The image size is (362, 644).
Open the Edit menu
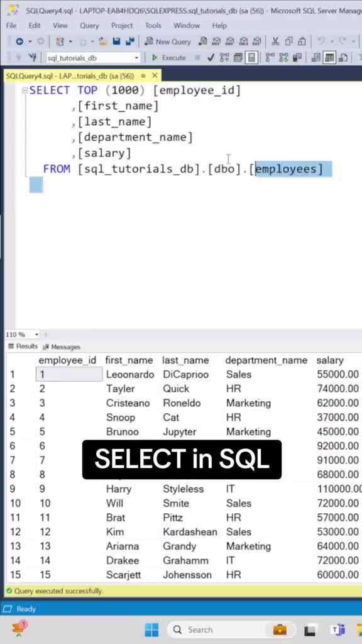pos(35,25)
